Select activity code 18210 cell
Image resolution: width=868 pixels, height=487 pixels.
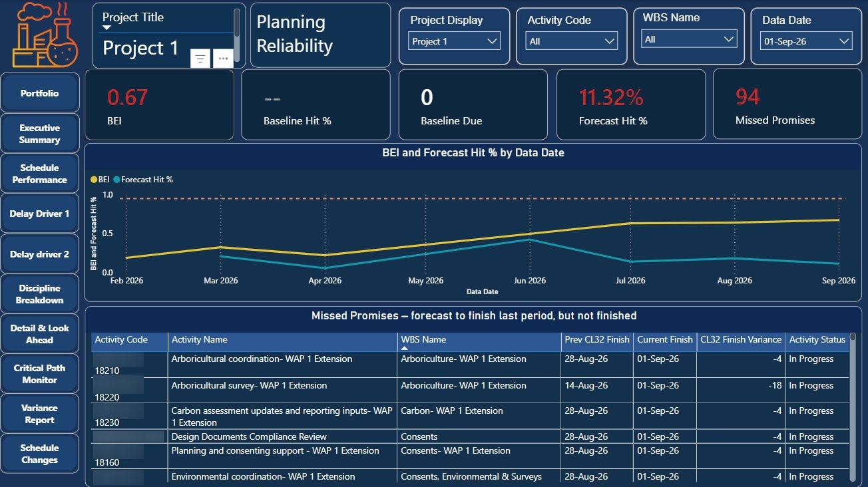click(130, 365)
